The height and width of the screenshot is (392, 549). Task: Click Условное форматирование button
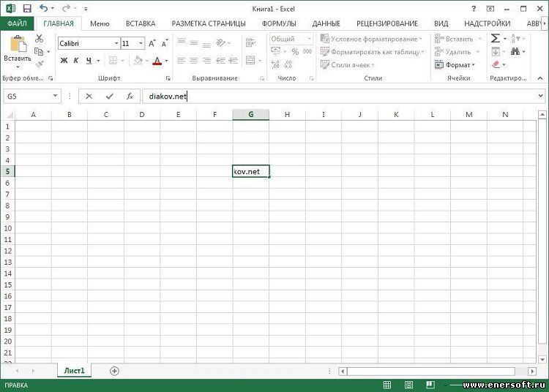371,39
